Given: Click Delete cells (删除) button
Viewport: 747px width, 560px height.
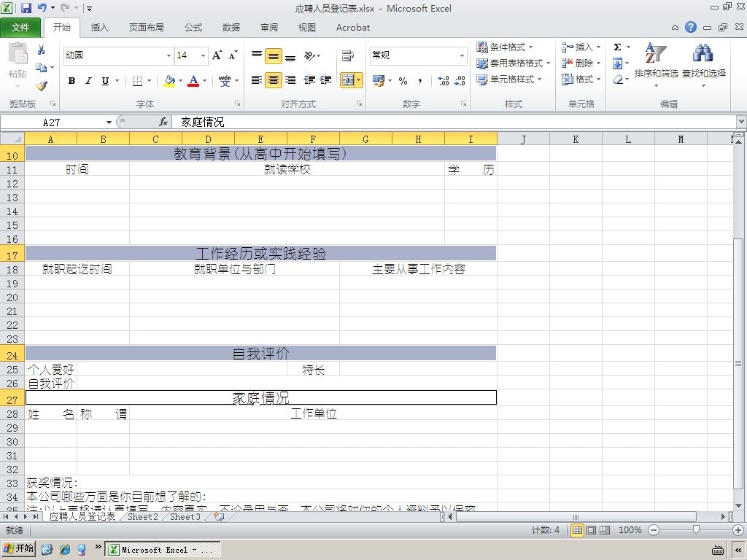Looking at the screenshot, I should click(581, 63).
